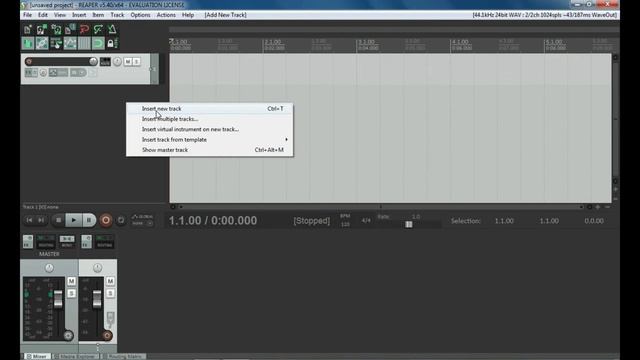
Task: Toggle master mono/stereo button in mixer
Action: (67, 242)
